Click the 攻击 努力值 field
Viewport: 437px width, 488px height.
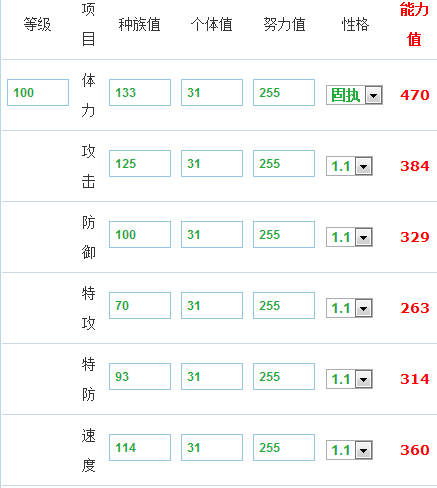(x=284, y=163)
